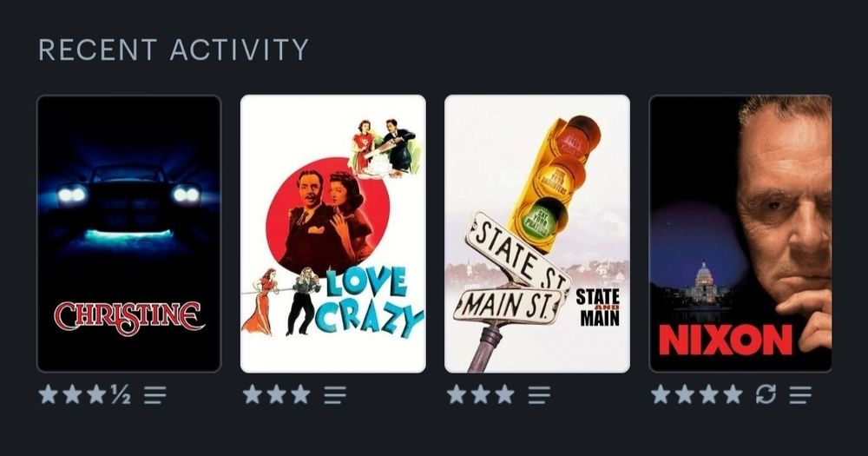The image size is (868, 456).
Task: Open the Love Crazy film poster
Action: (333, 234)
